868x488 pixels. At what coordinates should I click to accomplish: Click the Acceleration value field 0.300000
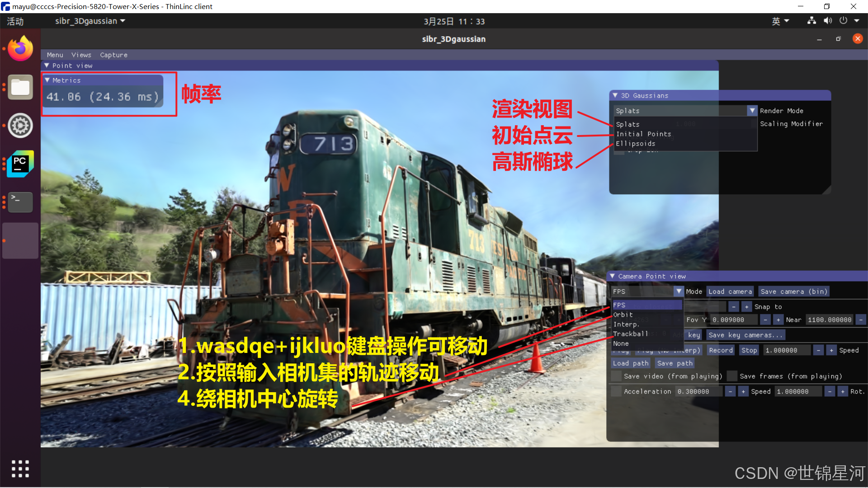tap(699, 391)
